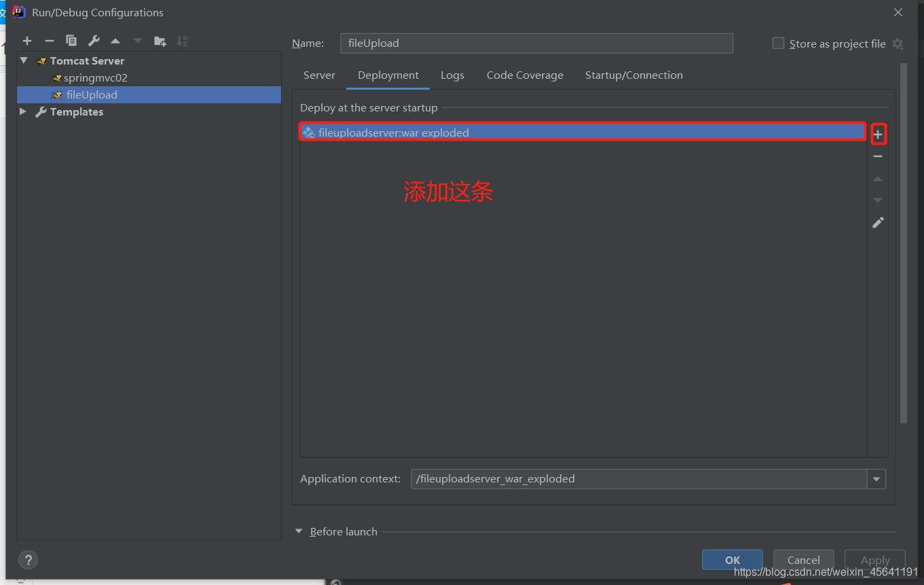Viewport: 924px width, 585px height.
Task: Sort configurations alphabetically
Action: click(182, 41)
